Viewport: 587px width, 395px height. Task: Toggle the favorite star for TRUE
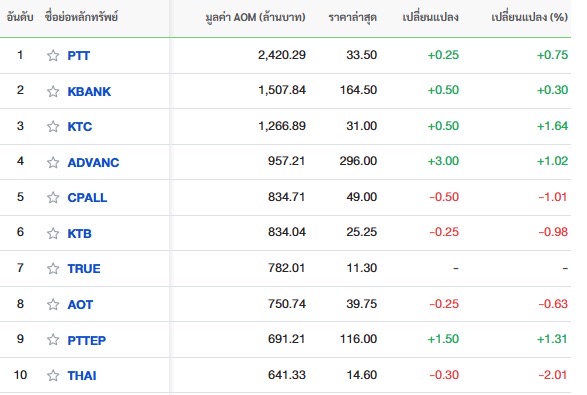(x=53, y=268)
